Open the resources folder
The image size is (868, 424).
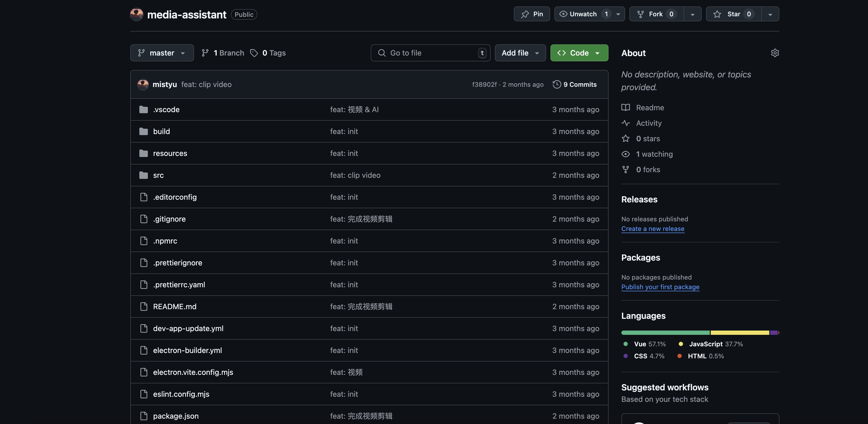(x=170, y=153)
